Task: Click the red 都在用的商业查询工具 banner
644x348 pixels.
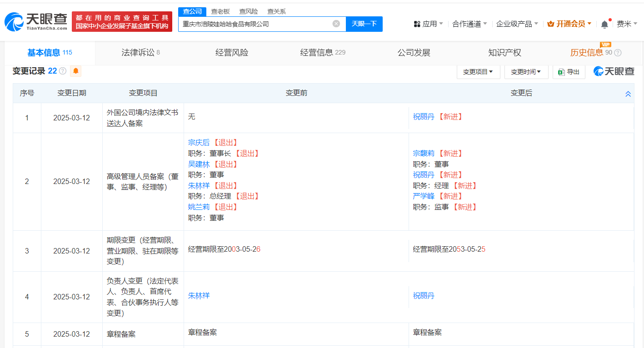Action: tap(122, 21)
